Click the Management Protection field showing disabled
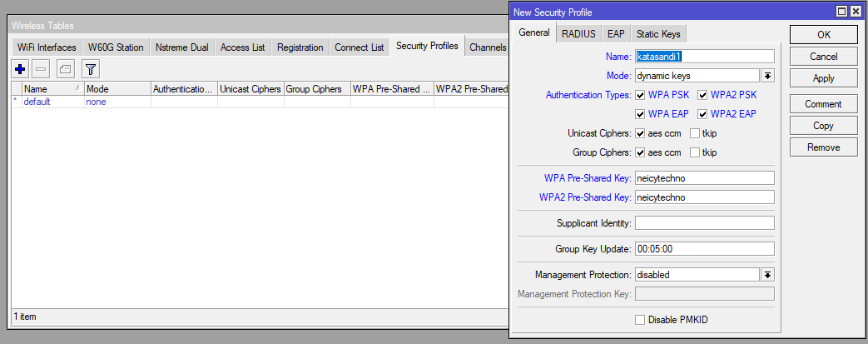The image size is (868, 344). (697, 275)
